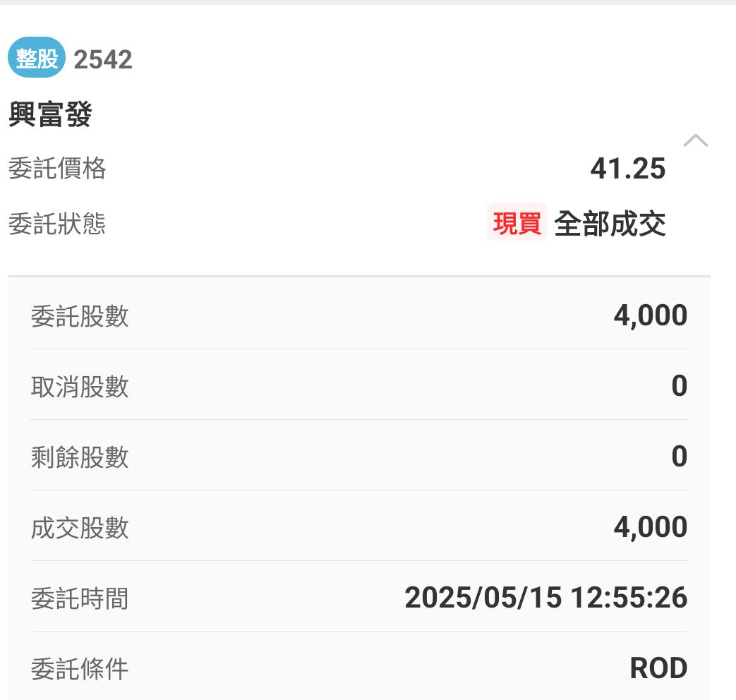Viewport: 736px width, 700px height.
Task: Tap the 現買 order type tag
Action: 517,224
